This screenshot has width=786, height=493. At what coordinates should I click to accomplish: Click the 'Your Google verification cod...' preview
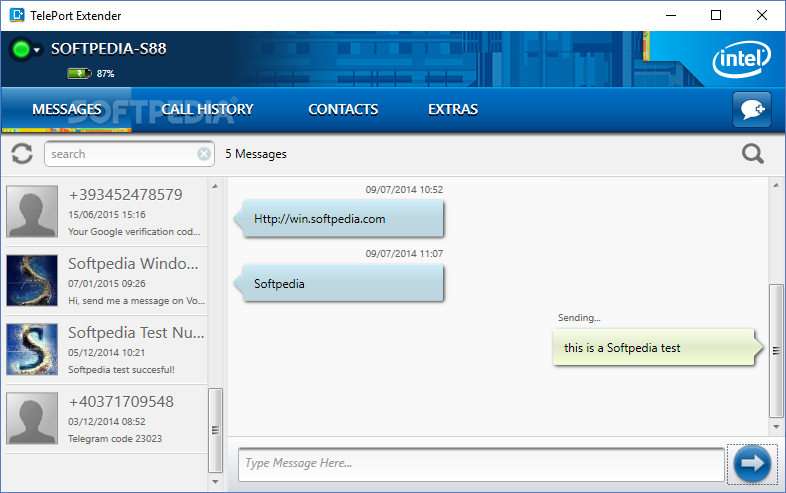point(134,232)
